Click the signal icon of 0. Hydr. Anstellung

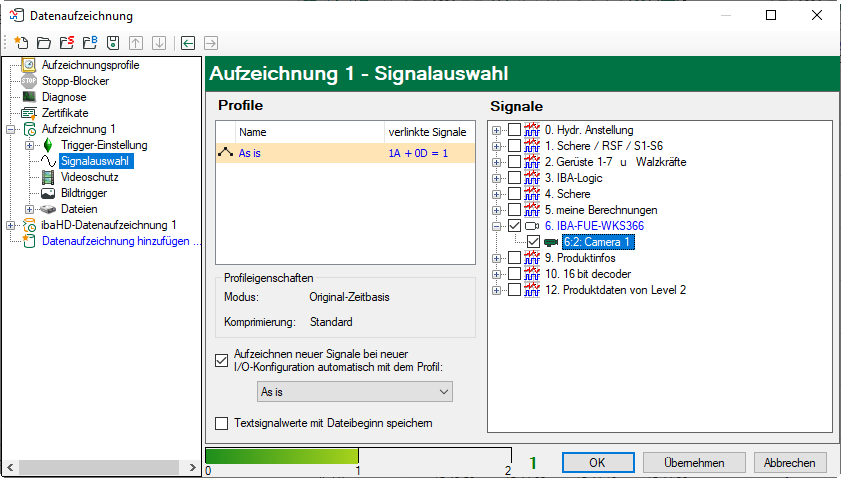point(532,130)
